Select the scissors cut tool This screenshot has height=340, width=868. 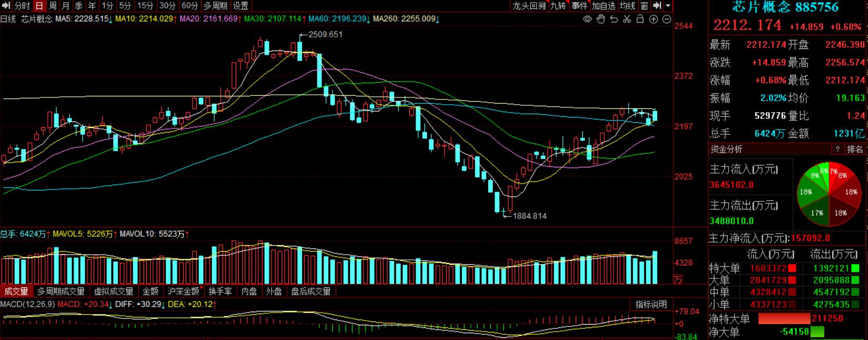[627, 19]
